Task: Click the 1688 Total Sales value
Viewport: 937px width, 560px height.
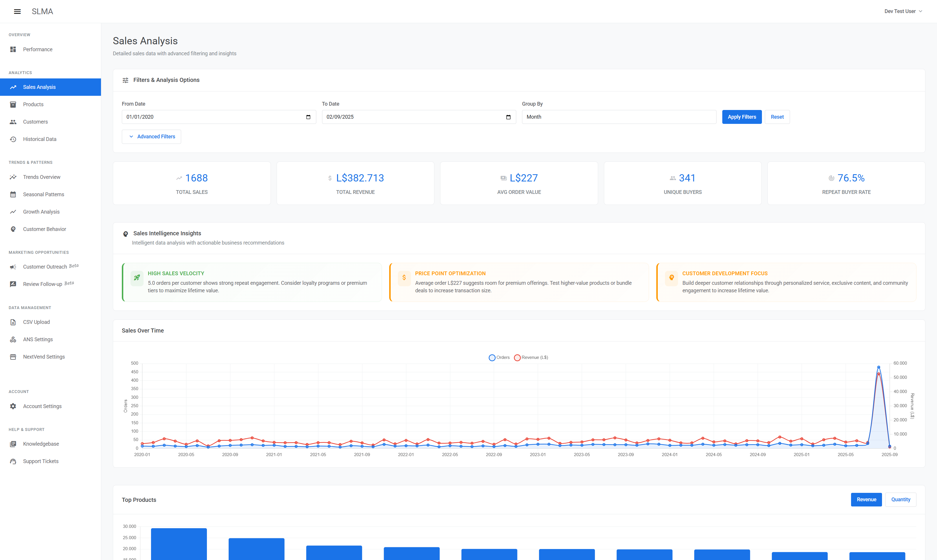Action: 196,178
